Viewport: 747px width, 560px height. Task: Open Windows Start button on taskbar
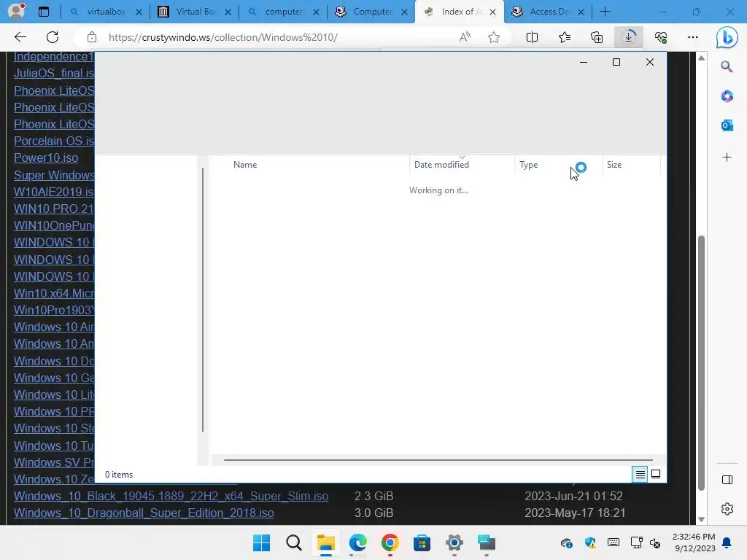click(262, 542)
